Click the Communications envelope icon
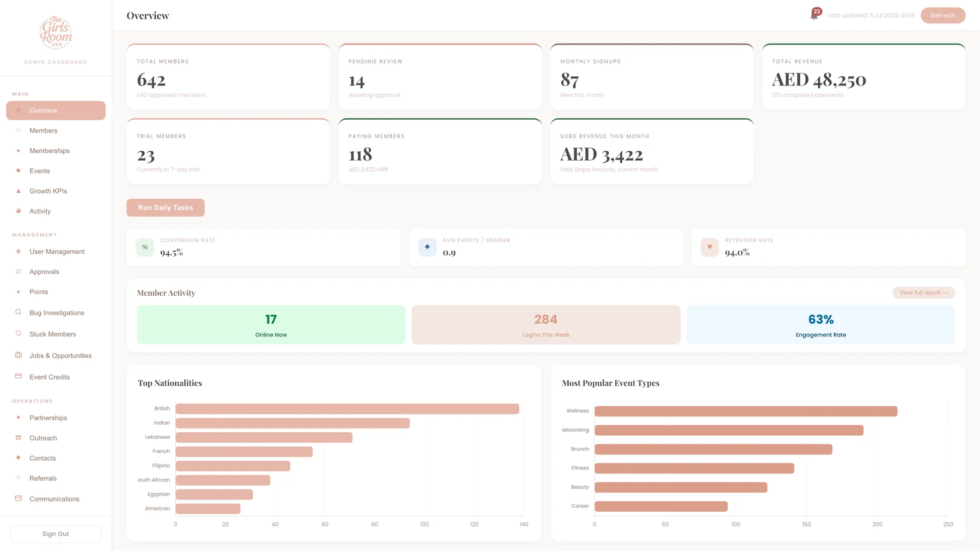 (x=19, y=498)
